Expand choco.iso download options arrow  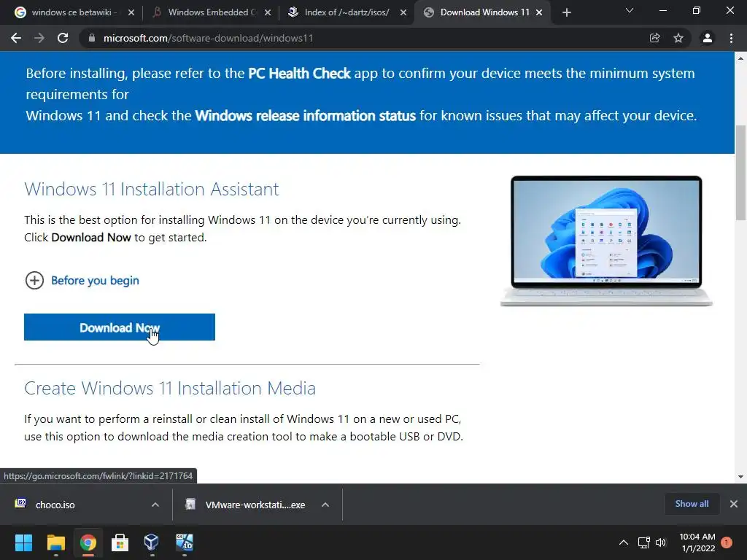coord(155,505)
